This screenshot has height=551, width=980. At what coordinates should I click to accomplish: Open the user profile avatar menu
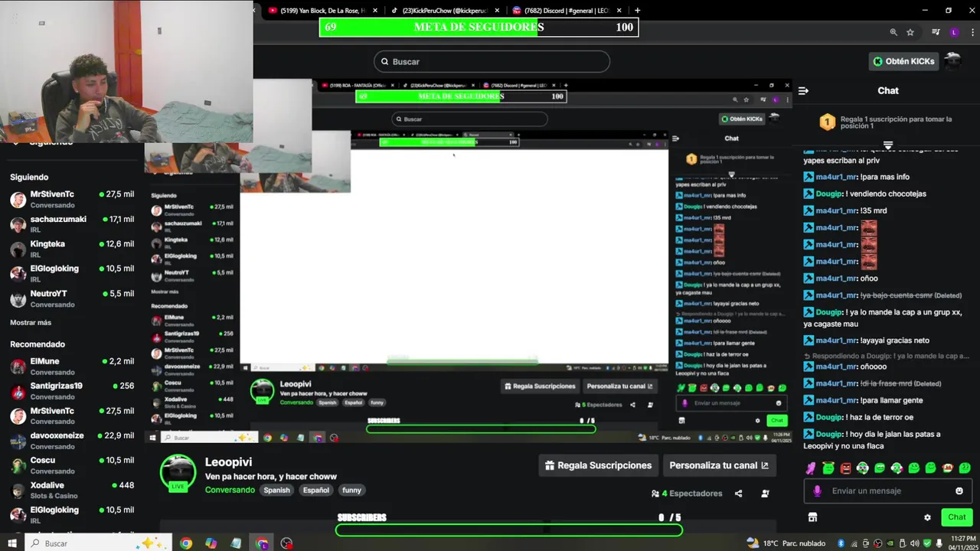click(953, 60)
